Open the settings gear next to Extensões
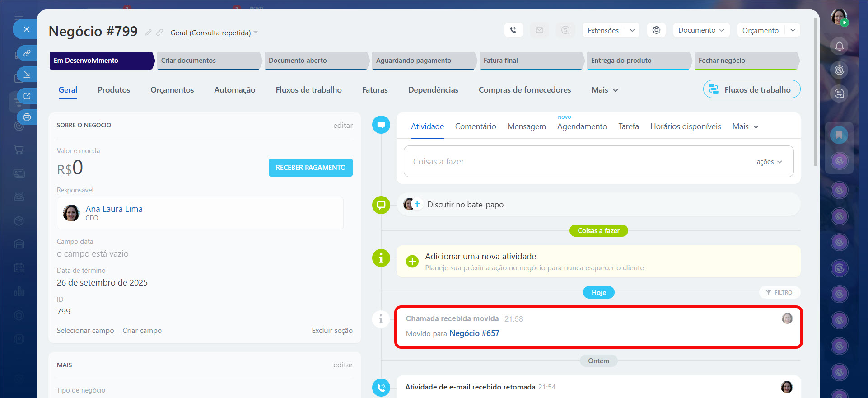868x398 pixels. [656, 30]
